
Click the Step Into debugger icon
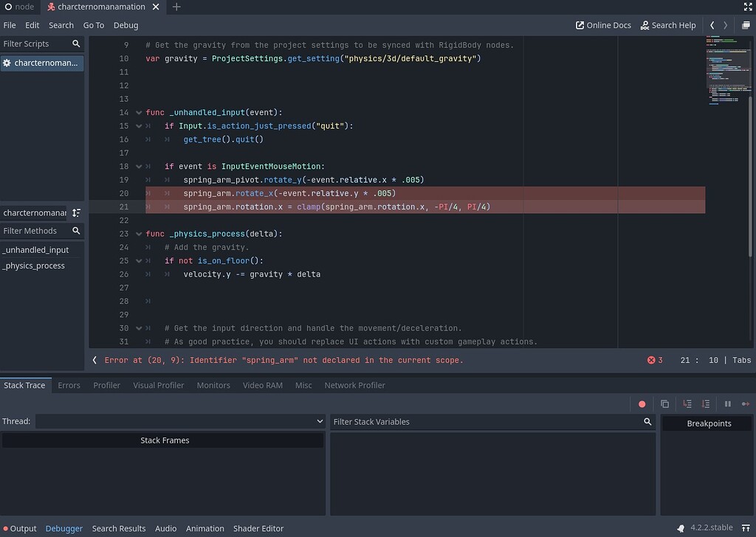click(x=687, y=403)
